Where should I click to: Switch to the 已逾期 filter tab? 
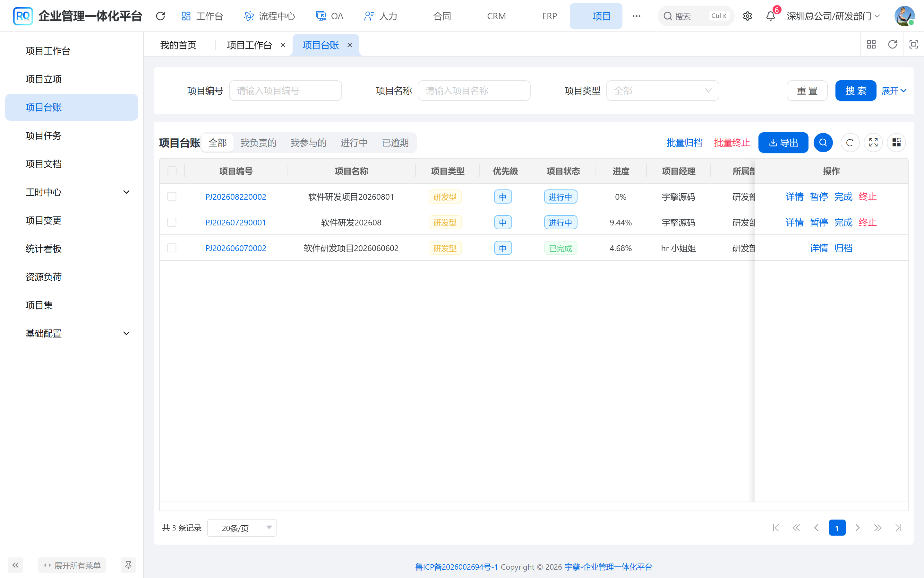click(395, 143)
